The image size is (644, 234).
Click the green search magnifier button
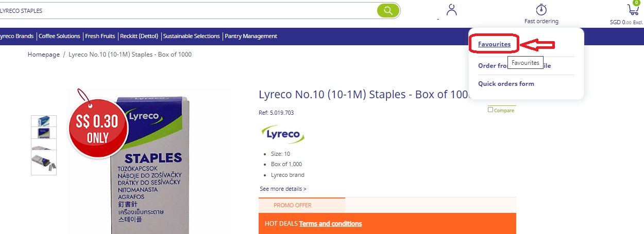(x=388, y=10)
